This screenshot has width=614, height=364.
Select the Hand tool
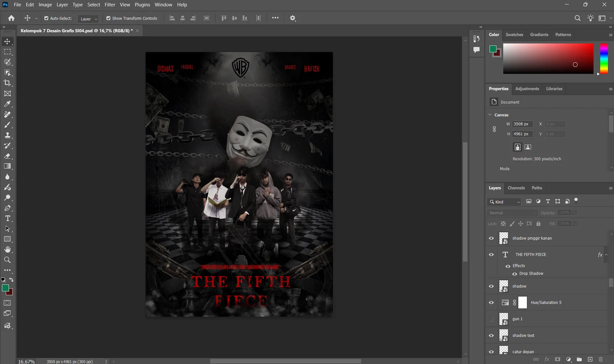pyautogui.click(x=7, y=249)
